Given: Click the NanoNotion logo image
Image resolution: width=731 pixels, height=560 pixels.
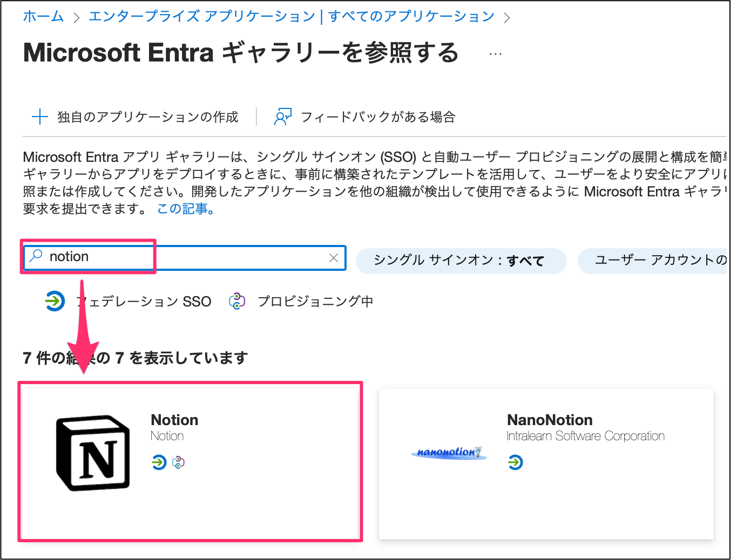Looking at the screenshot, I should click(449, 453).
